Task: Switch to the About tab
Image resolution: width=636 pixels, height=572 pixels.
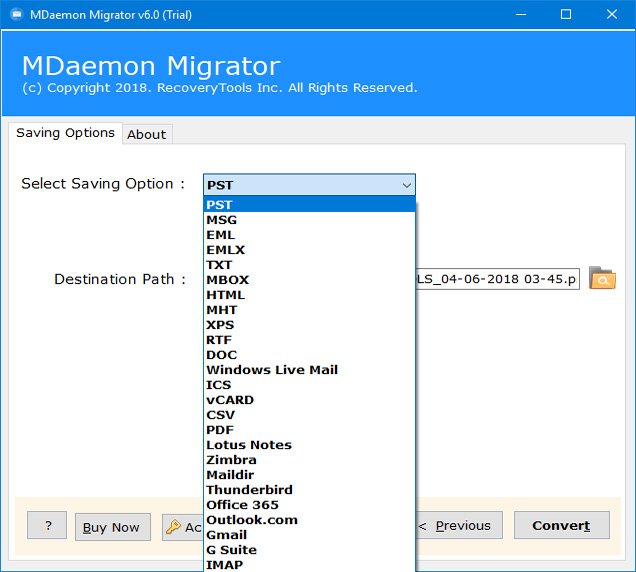Action: [147, 134]
